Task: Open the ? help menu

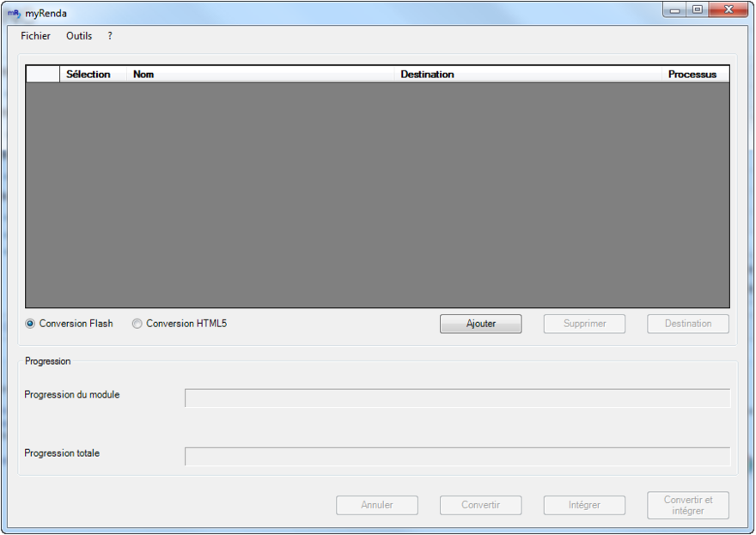Action: [x=110, y=36]
